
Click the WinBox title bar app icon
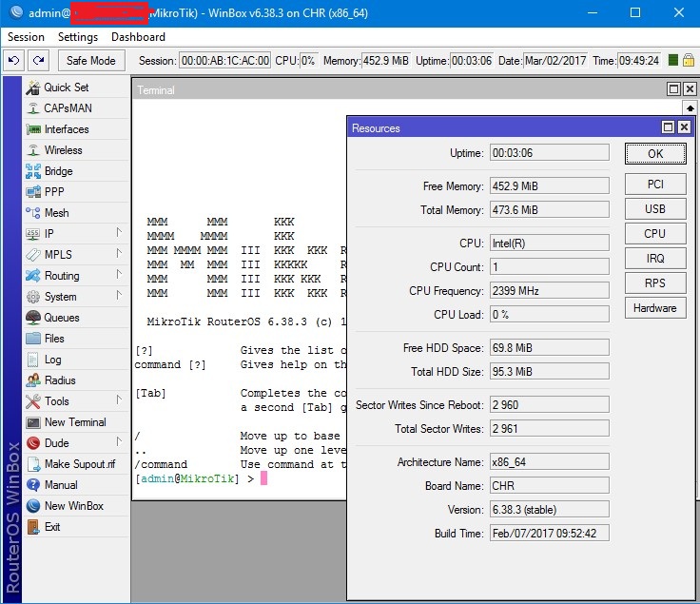coord(15,12)
